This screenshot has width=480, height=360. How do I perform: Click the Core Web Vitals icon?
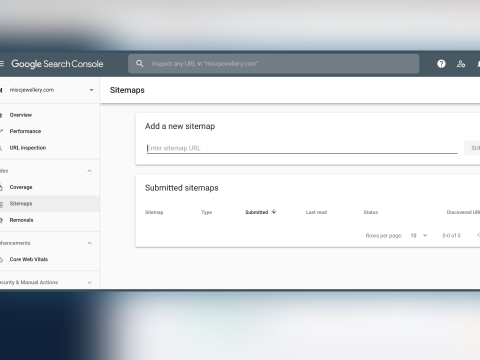click(x=1, y=259)
